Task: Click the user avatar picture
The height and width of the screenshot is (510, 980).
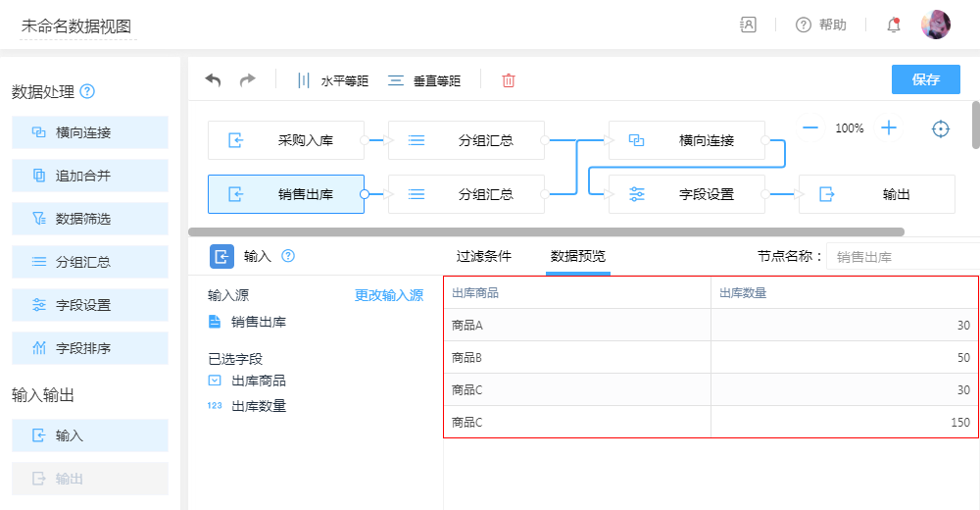Action: 935,25
